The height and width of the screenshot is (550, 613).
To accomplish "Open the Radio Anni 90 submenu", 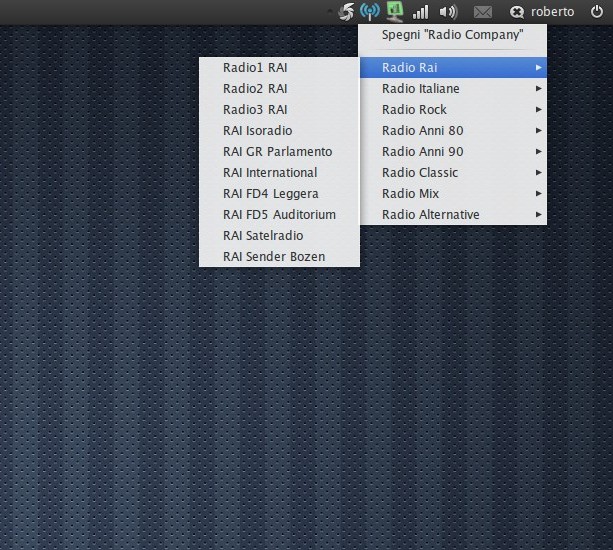I will [x=453, y=152].
